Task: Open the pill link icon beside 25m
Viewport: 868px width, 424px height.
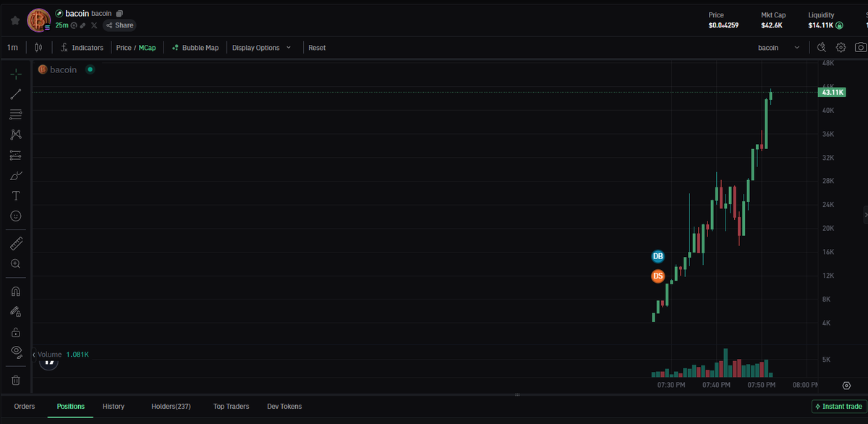Action: (x=83, y=25)
